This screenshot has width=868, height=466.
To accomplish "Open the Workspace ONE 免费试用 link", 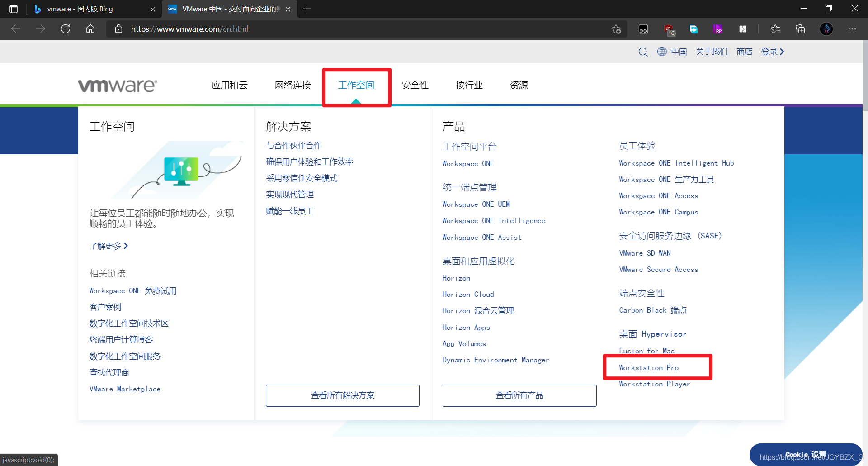I will tap(133, 290).
